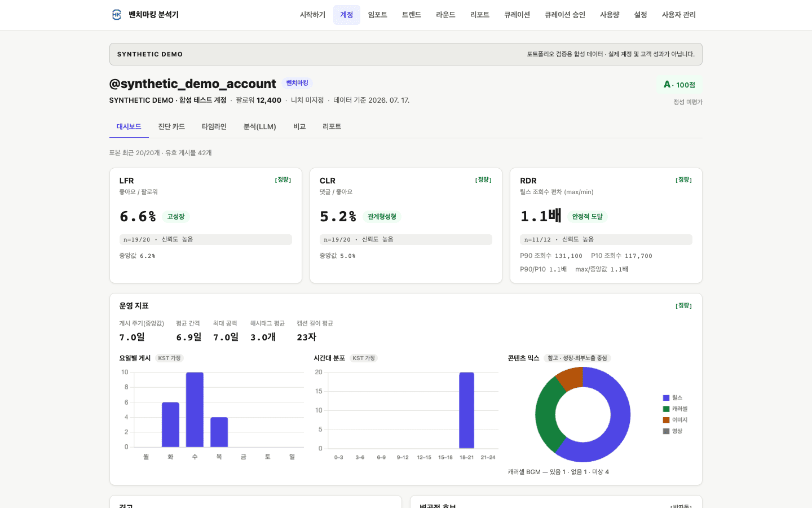The width and height of the screenshot is (812, 508).
Task: Click the 팔로워 12,400 text
Action: pos(258,100)
